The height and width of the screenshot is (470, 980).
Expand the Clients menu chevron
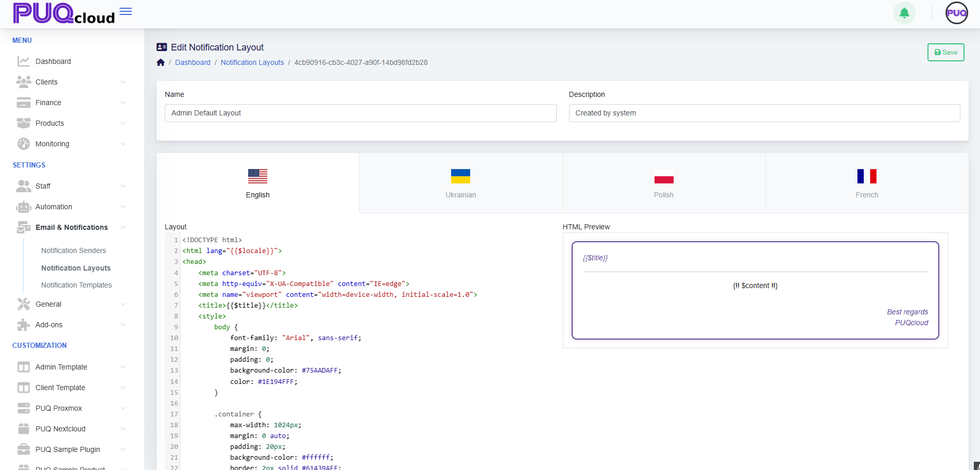click(123, 82)
